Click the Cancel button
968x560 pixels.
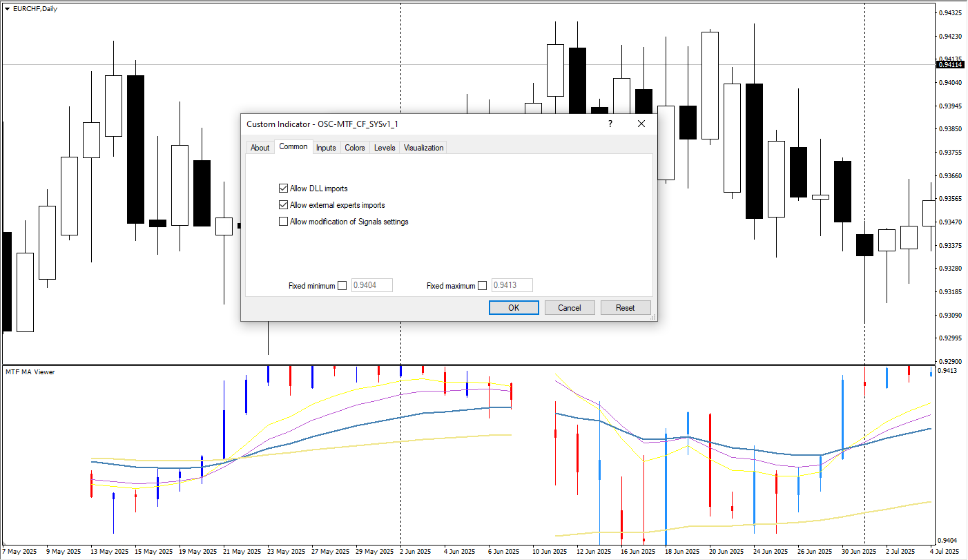click(570, 307)
